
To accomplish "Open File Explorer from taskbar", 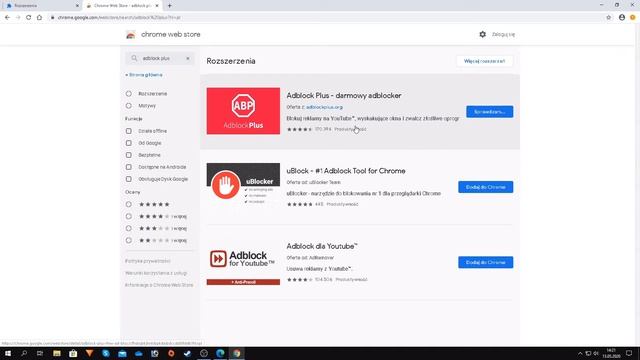I will (x=57, y=353).
